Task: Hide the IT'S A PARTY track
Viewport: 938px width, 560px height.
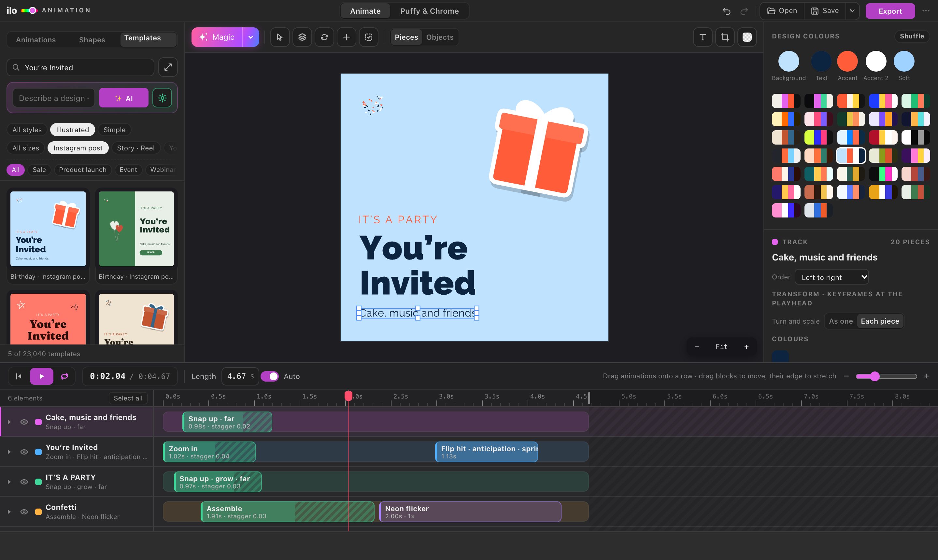Action: point(24,482)
